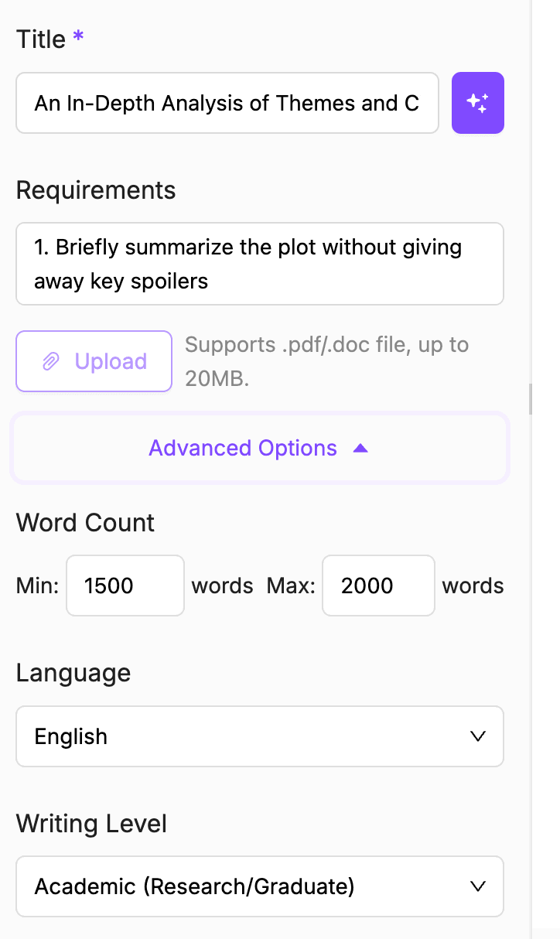Screen dimensions: 560x939
Task: Collapse the Advanced Options section
Action: pyautogui.click(x=259, y=449)
